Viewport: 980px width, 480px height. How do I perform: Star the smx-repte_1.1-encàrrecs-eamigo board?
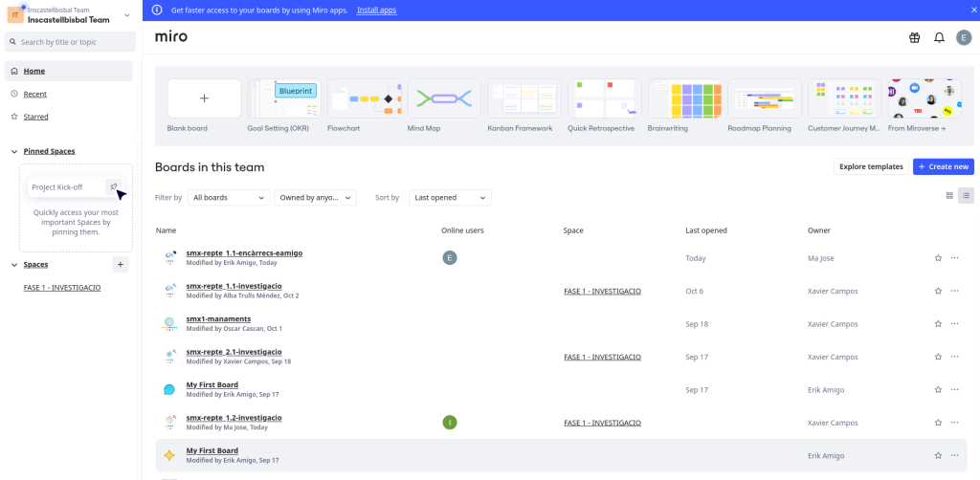(x=938, y=258)
